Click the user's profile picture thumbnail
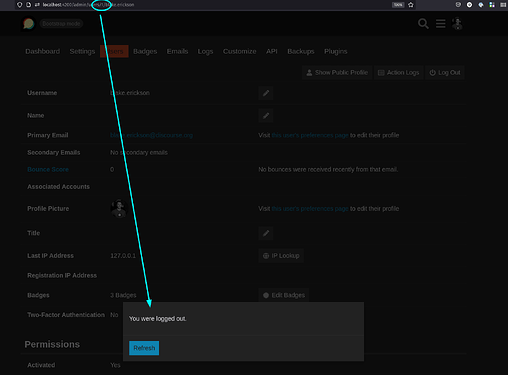The image size is (508, 375). [119, 209]
